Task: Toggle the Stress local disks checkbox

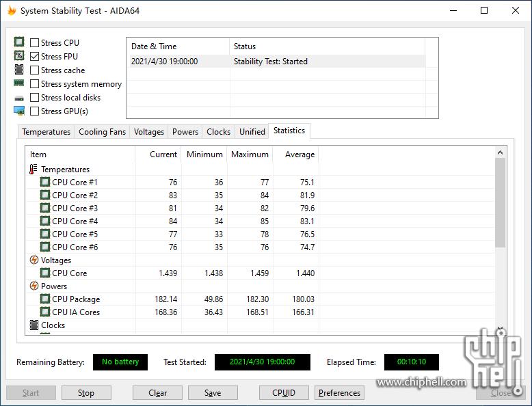Action: tap(35, 98)
